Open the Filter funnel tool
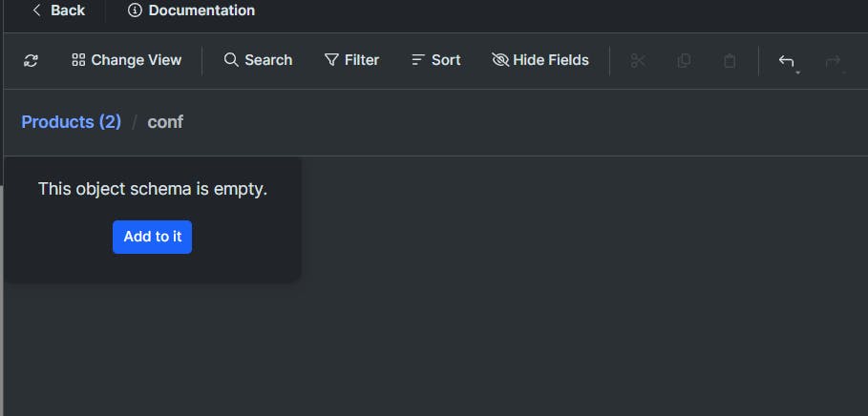 point(331,60)
